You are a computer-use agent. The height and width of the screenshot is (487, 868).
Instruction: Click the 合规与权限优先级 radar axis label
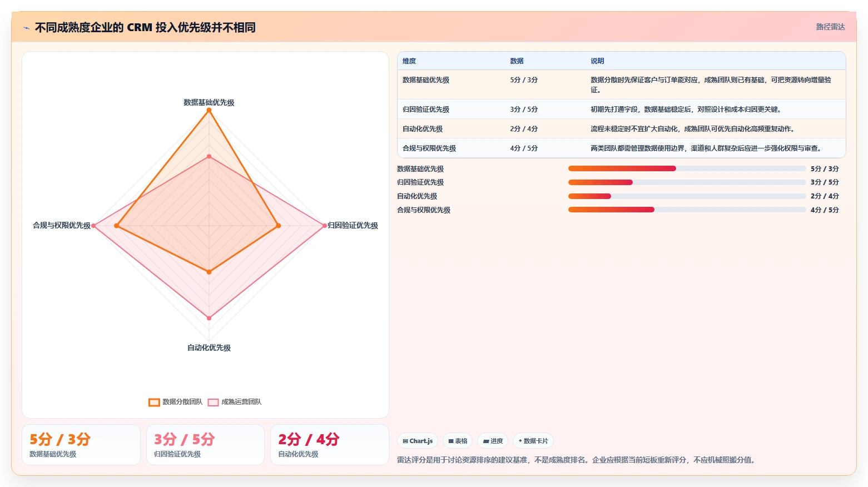coord(62,225)
